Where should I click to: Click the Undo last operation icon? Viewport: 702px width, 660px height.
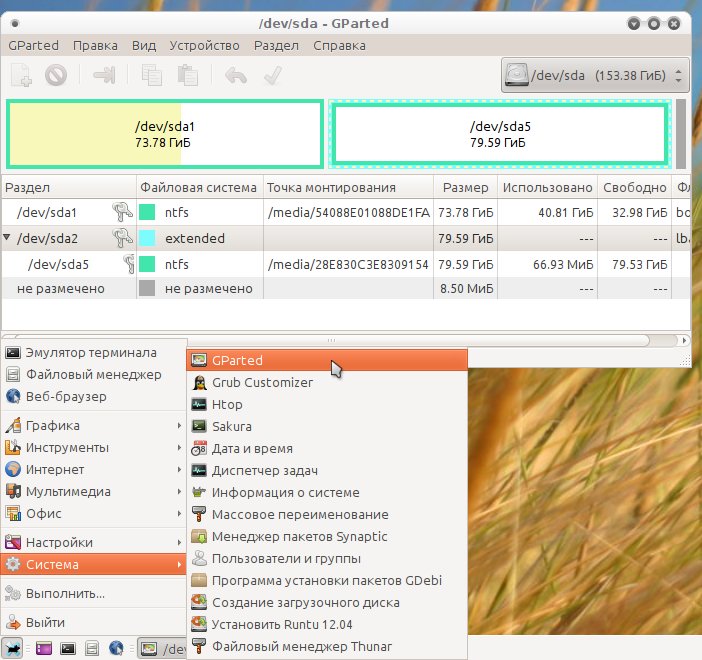236,75
